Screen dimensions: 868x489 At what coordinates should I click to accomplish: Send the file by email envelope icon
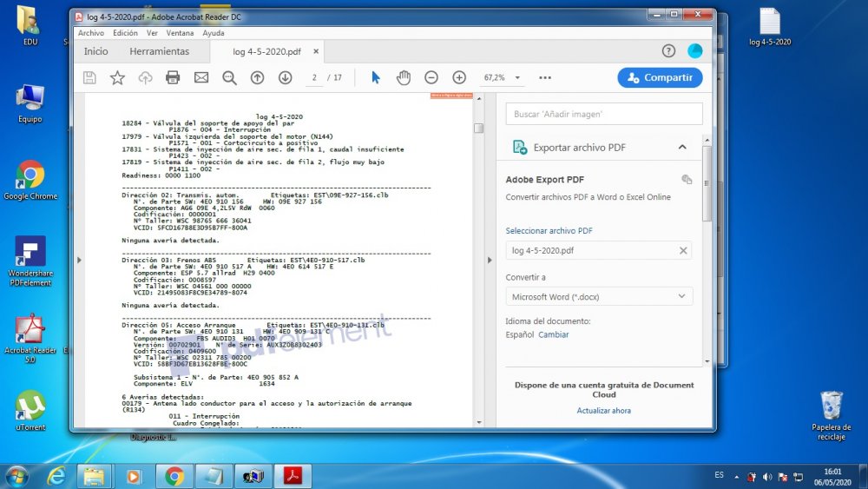[x=201, y=77]
